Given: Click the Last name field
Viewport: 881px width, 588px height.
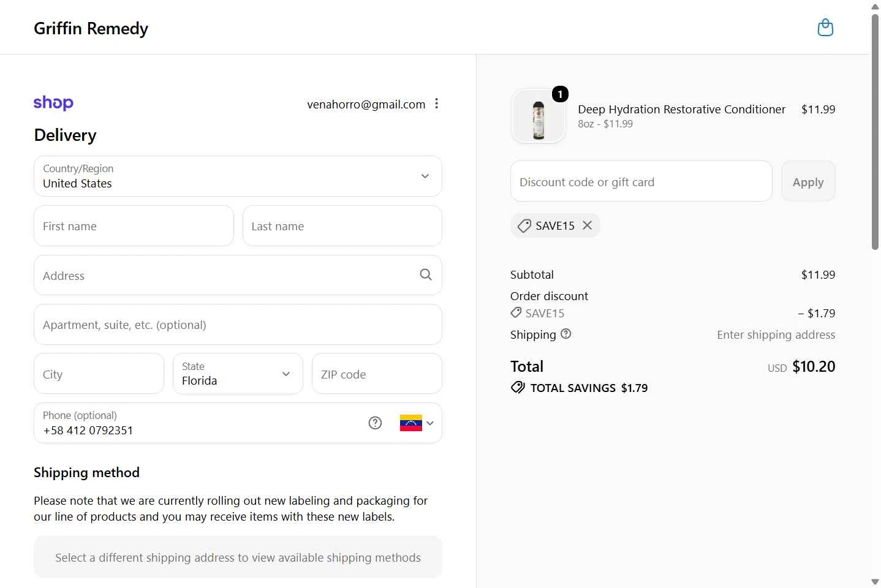Looking at the screenshot, I should click(x=342, y=226).
